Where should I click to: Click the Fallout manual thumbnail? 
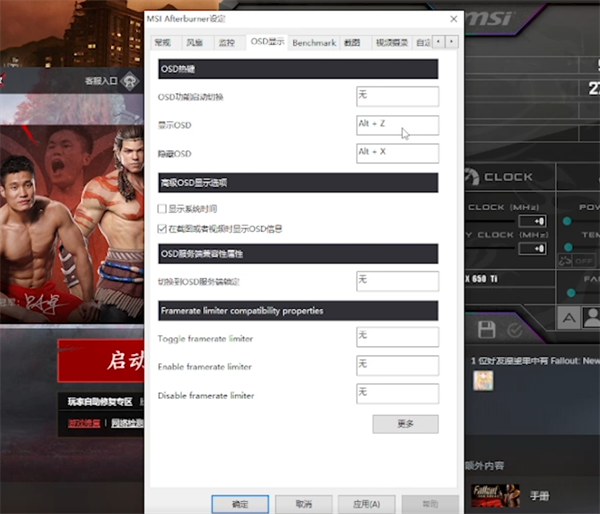click(x=496, y=495)
